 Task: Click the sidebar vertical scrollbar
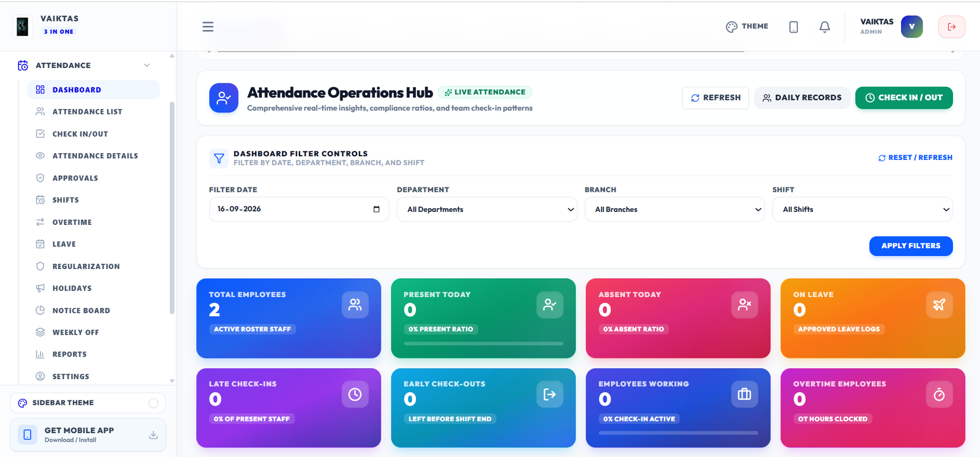point(172,208)
